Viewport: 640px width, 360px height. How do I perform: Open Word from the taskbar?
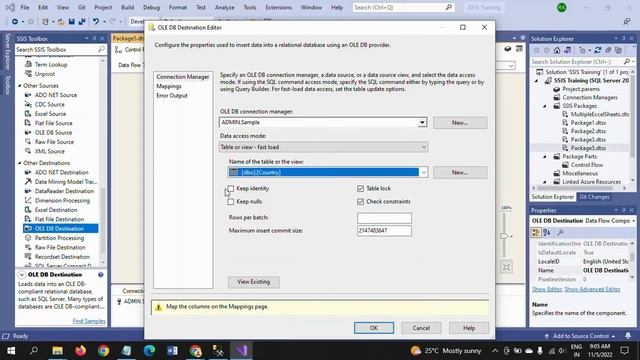172,351
